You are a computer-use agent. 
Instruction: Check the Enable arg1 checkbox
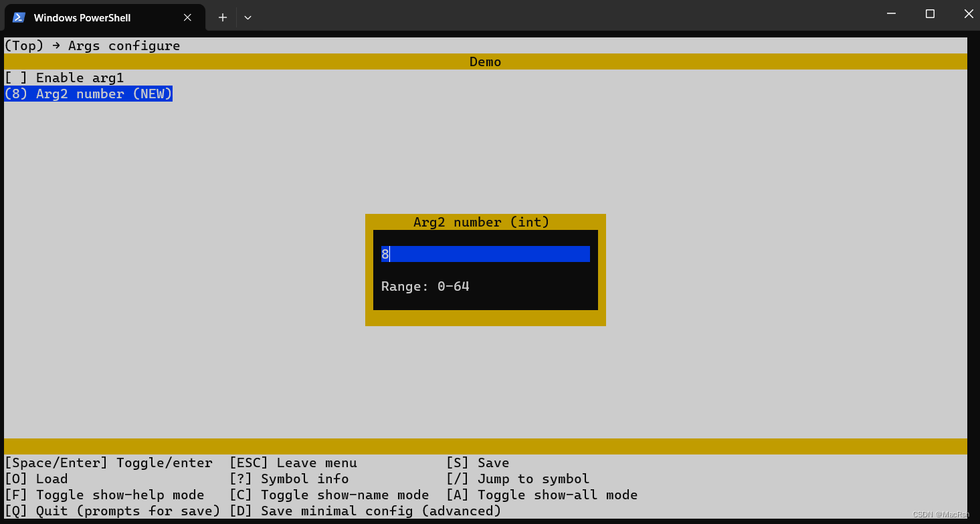click(x=64, y=78)
